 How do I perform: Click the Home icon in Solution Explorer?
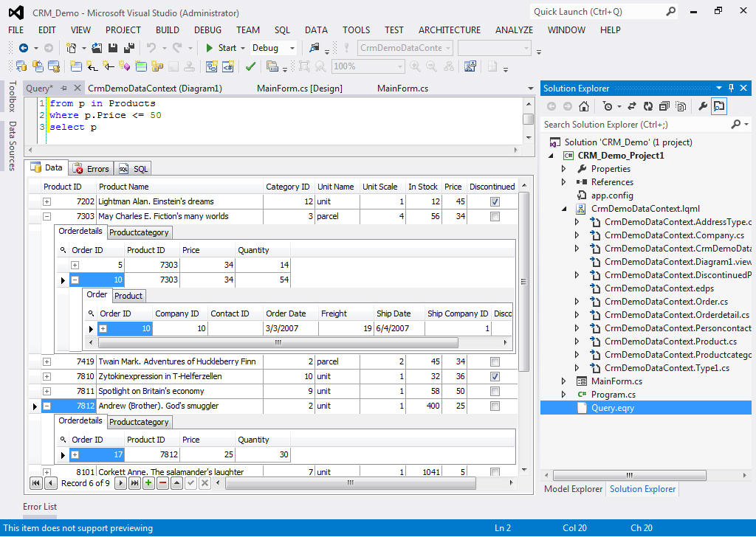click(584, 106)
